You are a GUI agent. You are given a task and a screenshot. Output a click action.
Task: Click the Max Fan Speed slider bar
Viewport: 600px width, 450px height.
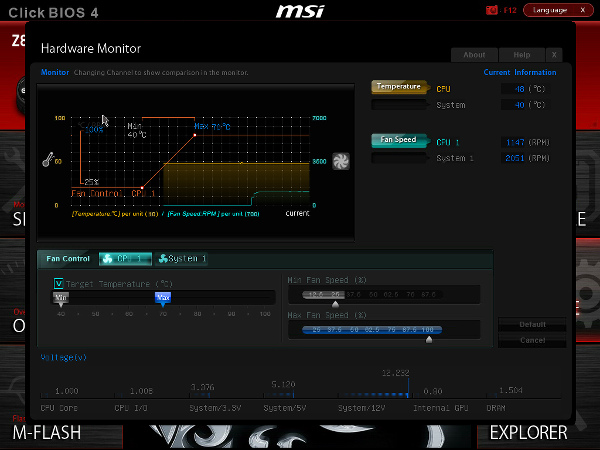(x=372, y=330)
